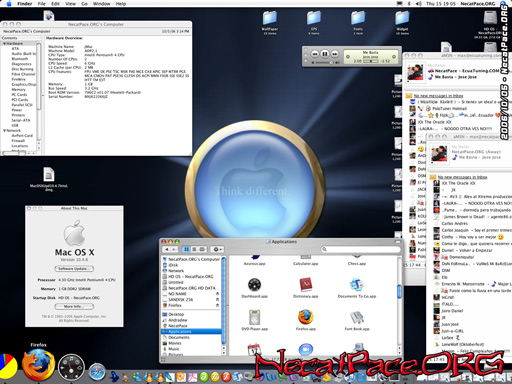Open the Finder action gear dropdown
Screen dimensions: 512x384
(217, 249)
